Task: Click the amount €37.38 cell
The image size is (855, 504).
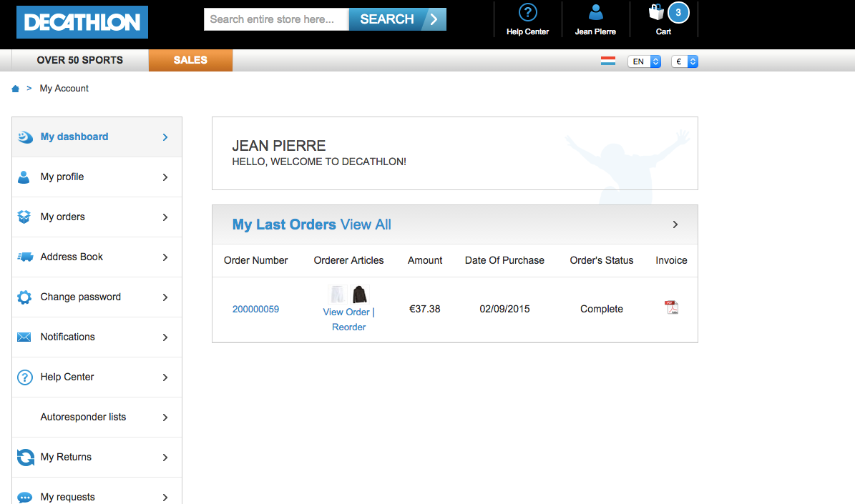Action: click(x=425, y=309)
